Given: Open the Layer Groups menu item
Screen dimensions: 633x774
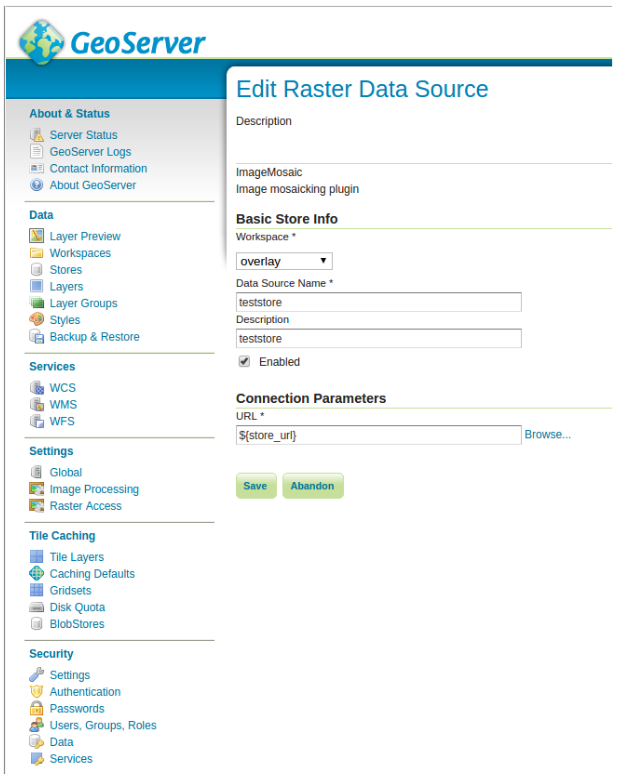Looking at the screenshot, I should coord(83,303).
